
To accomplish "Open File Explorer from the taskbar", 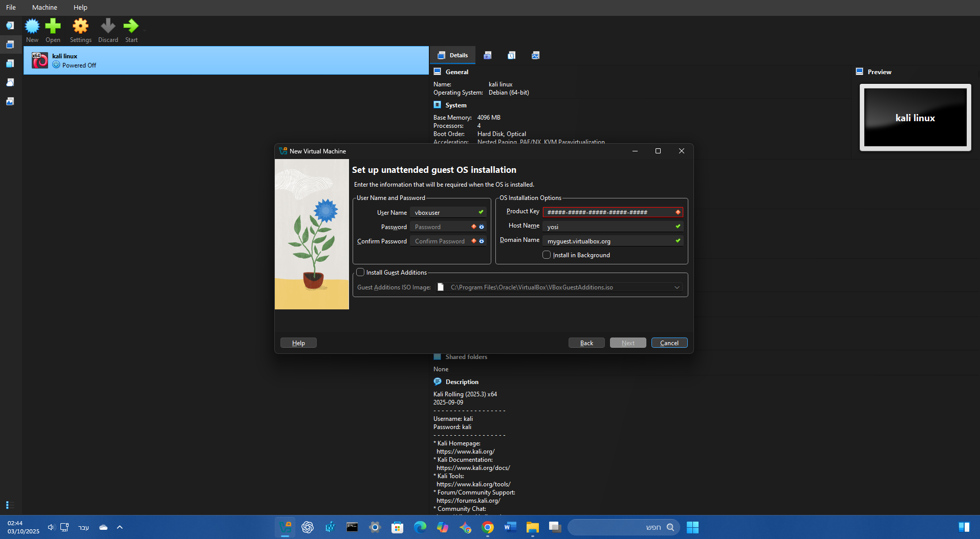I will 532,527.
